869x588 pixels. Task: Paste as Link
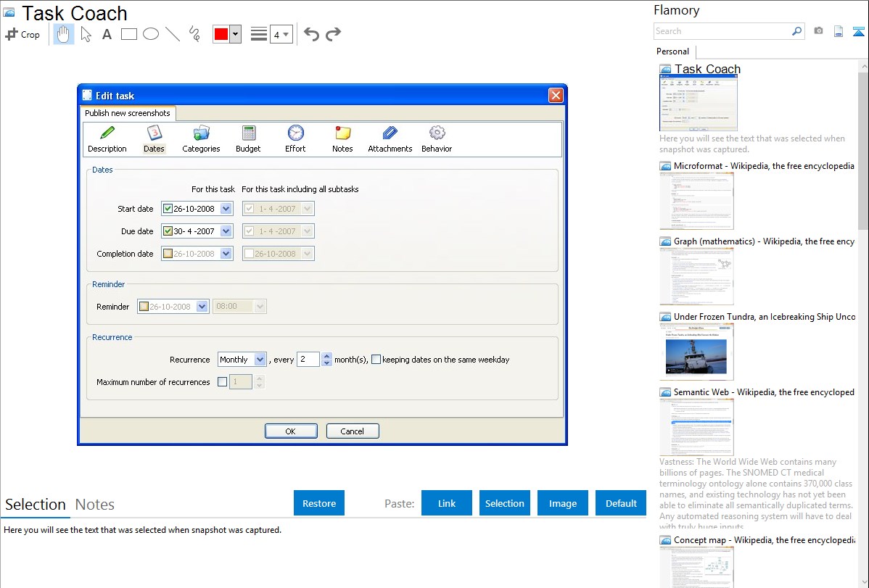click(447, 503)
